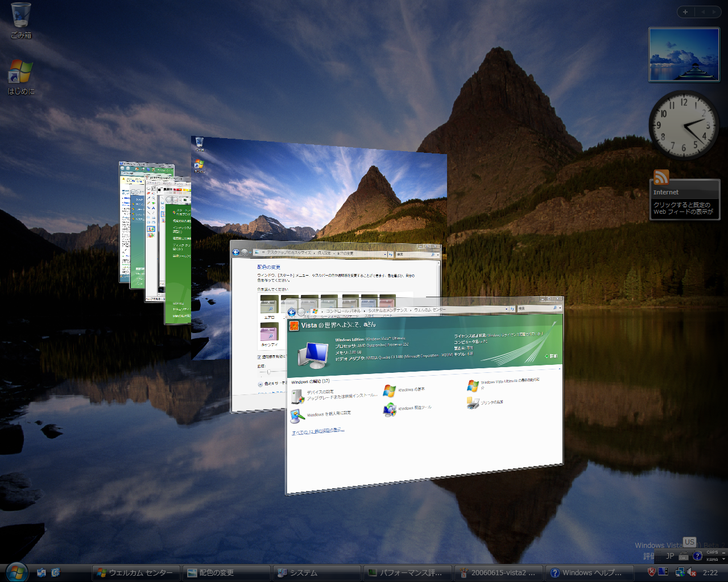
Task: Click the taskbar clock showing 2:22
Action: click(x=710, y=572)
